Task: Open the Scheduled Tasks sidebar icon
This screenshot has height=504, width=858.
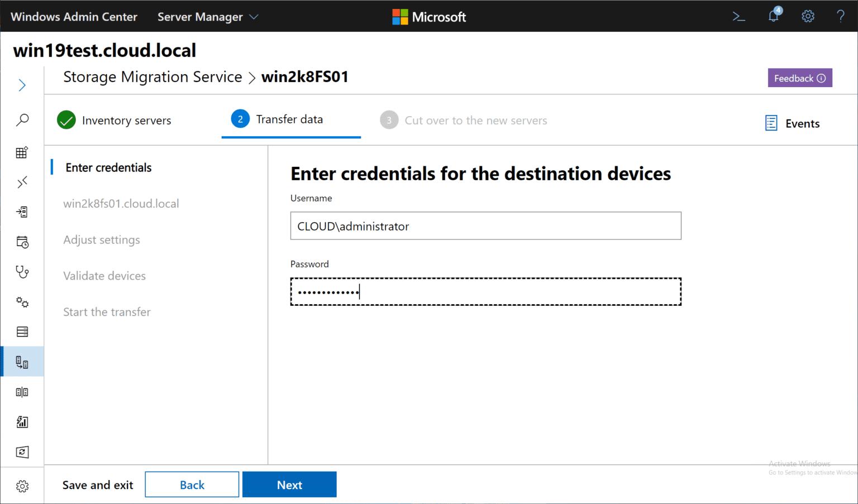Action: [x=22, y=242]
